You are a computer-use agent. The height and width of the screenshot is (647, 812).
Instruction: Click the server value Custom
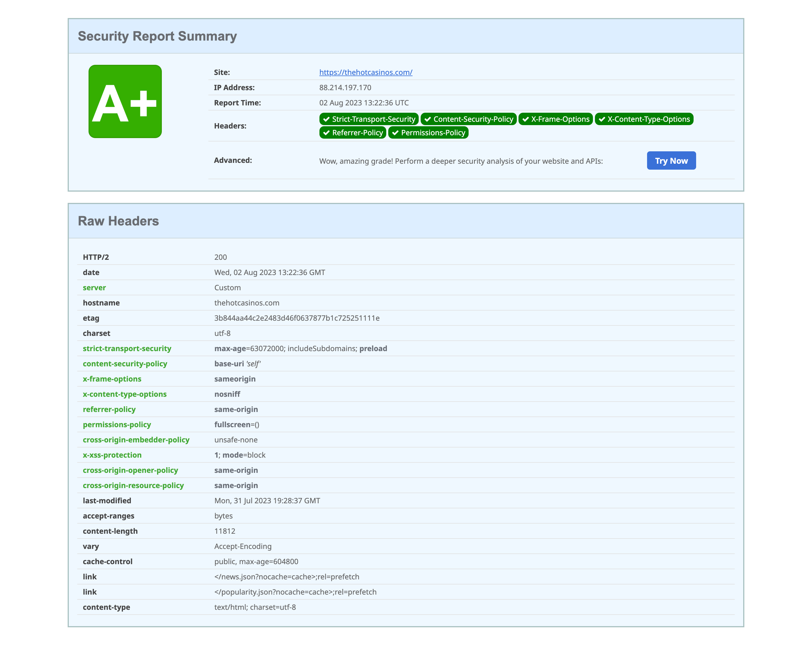point(228,287)
